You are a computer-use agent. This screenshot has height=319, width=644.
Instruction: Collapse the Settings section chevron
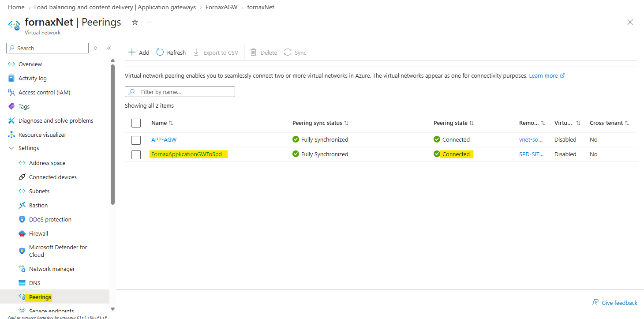[11, 148]
